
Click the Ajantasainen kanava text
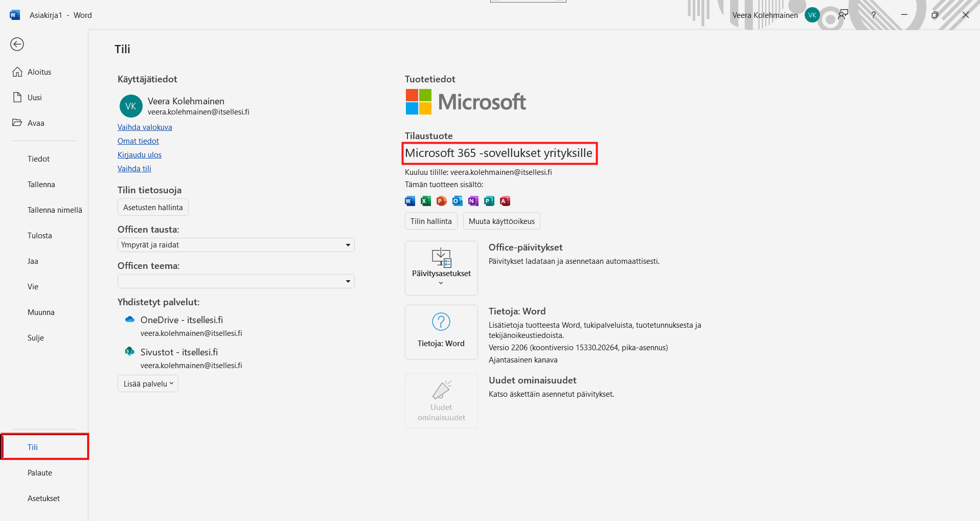[x=523, y=360]
